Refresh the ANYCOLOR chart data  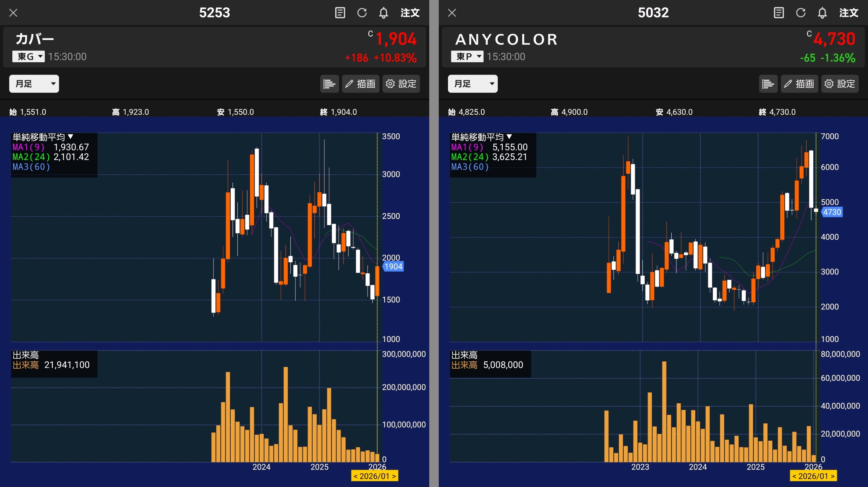point(801,13)
